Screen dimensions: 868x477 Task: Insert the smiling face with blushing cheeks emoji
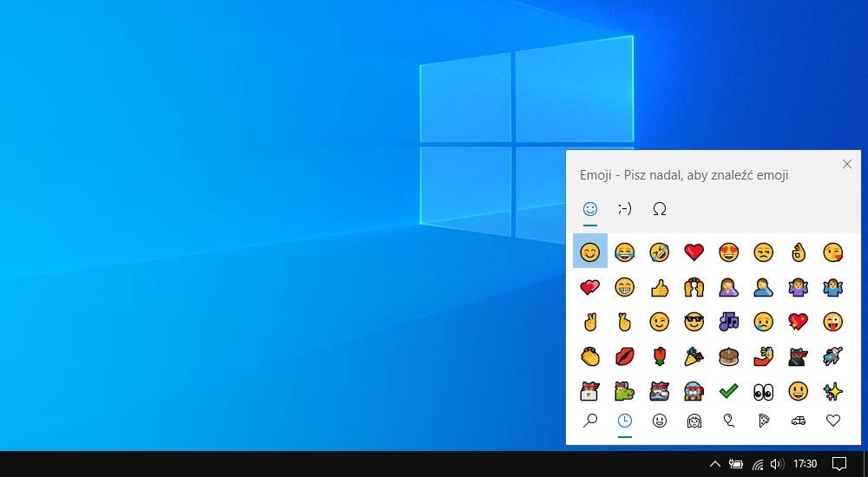pos(590,252)
